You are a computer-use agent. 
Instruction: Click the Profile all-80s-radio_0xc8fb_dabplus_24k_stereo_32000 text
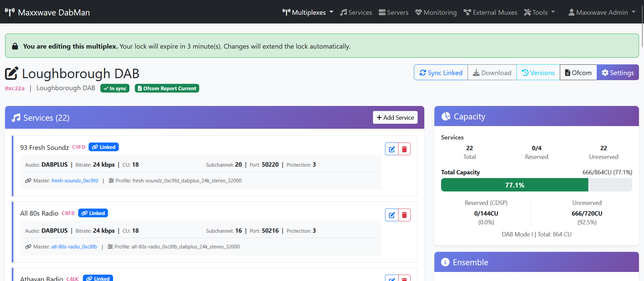point(177,246)
